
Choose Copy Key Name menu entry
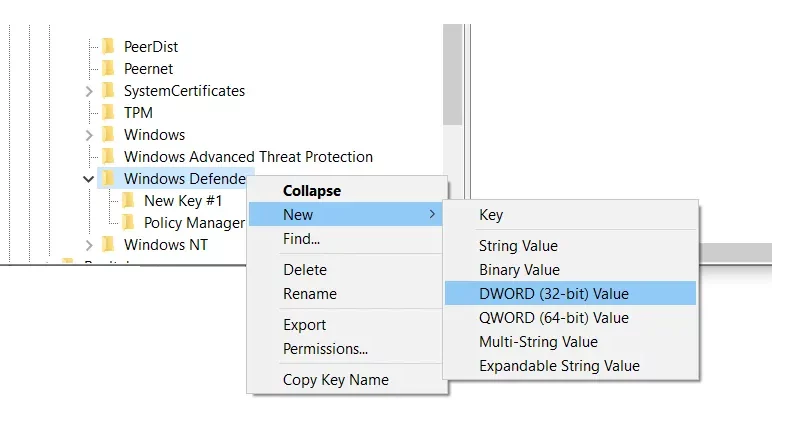[345, 380]
